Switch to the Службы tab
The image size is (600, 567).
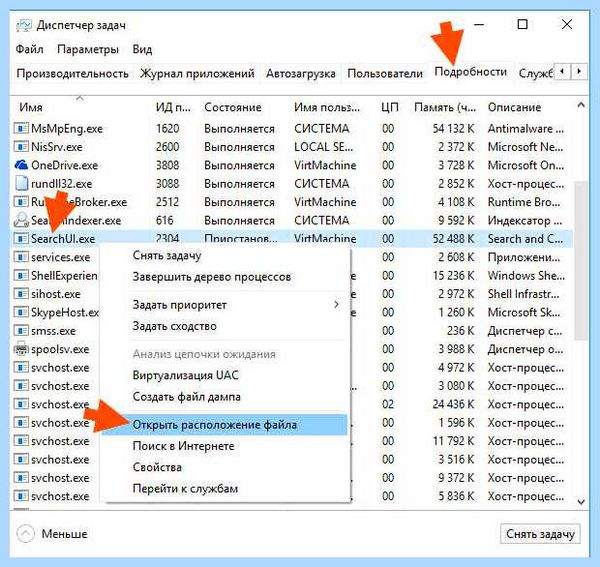tap(535, 73)
